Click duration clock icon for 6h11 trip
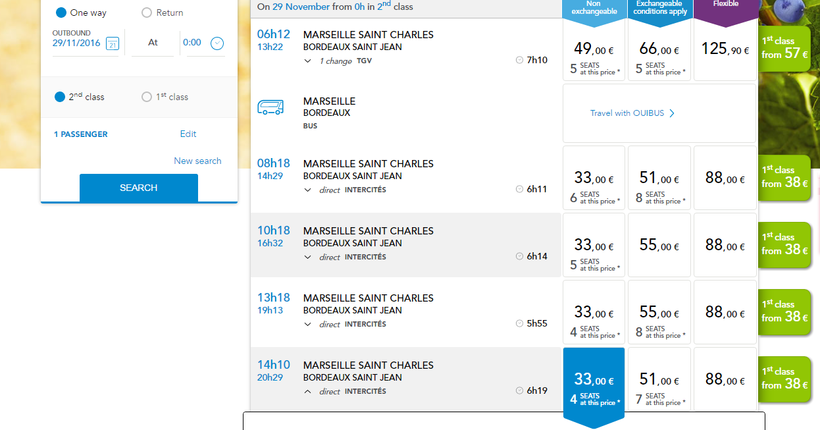The width and height of the screenshot is (820, 430). (x=518, y=188)
